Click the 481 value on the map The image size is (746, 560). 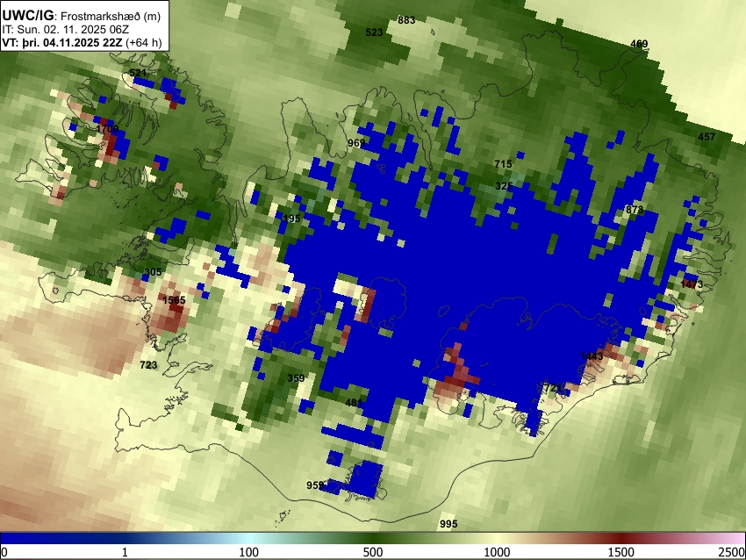coord(354,403)
